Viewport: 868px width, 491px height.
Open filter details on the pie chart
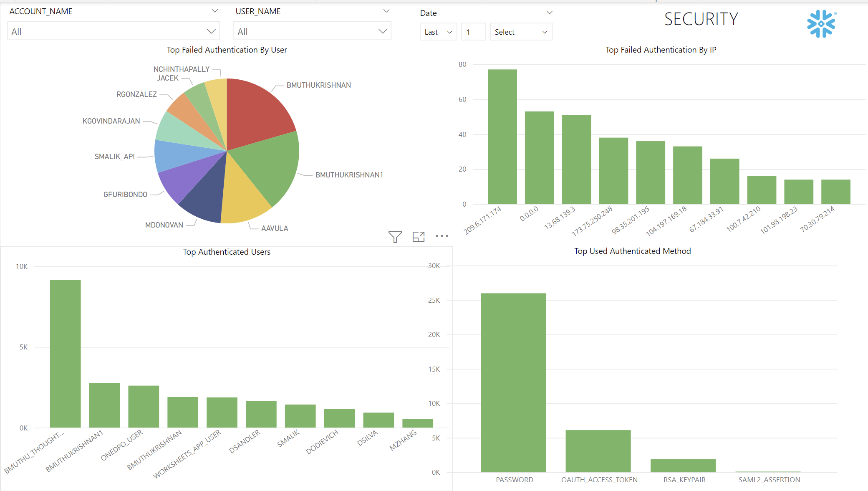pyautogui.click(x=395, y=236)
